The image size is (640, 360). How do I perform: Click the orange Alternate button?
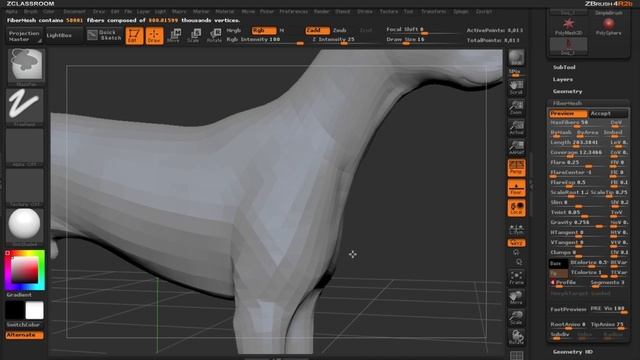click(24, 335)
